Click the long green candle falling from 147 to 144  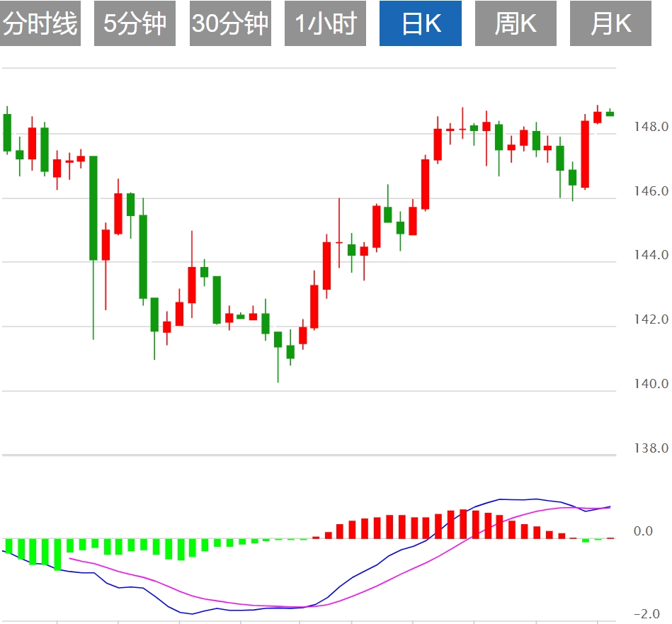coord(93,208)
